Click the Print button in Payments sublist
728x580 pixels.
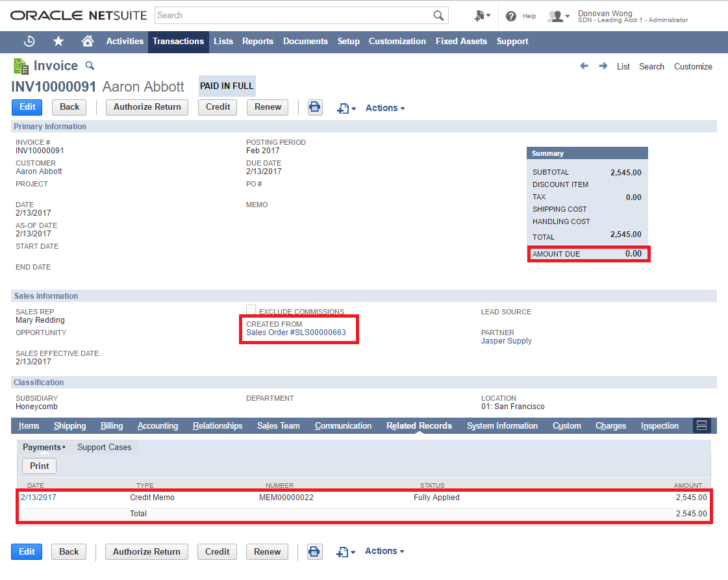(40, 466)
